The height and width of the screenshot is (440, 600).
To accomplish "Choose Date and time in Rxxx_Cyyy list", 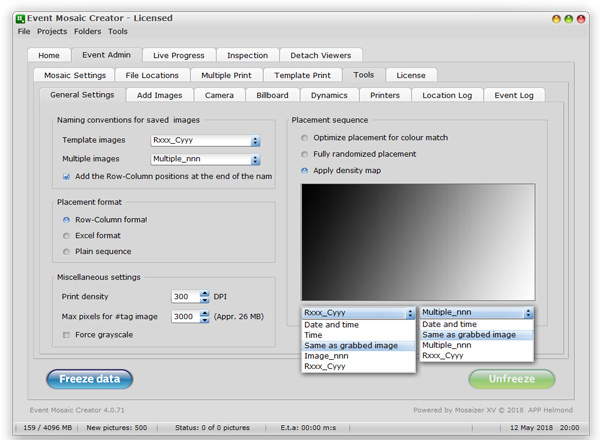I will click(359, 325).
